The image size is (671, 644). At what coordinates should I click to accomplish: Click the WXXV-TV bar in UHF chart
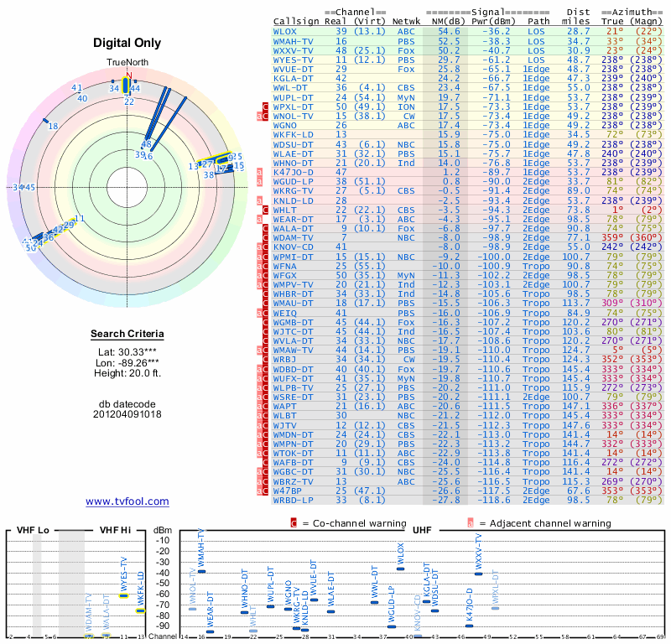point(478,574)
